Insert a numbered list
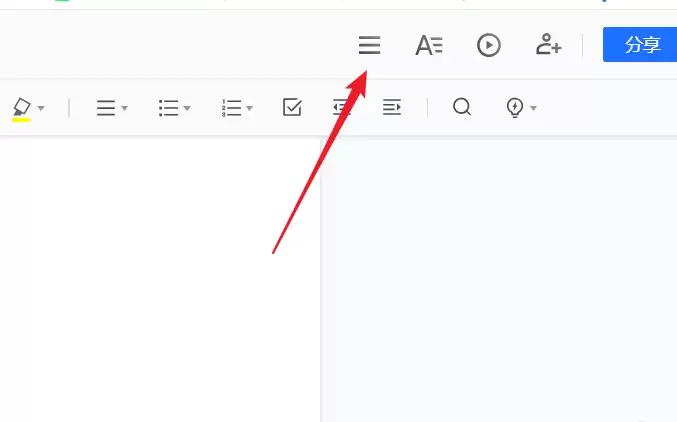The width and height of the screenshot is (677, 422). coord(231,108)
